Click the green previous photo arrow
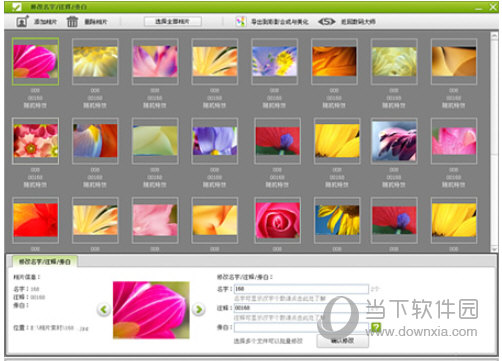The height and width of the screenshot is (361, 502). pyautogui.click(x=104, y=309)
